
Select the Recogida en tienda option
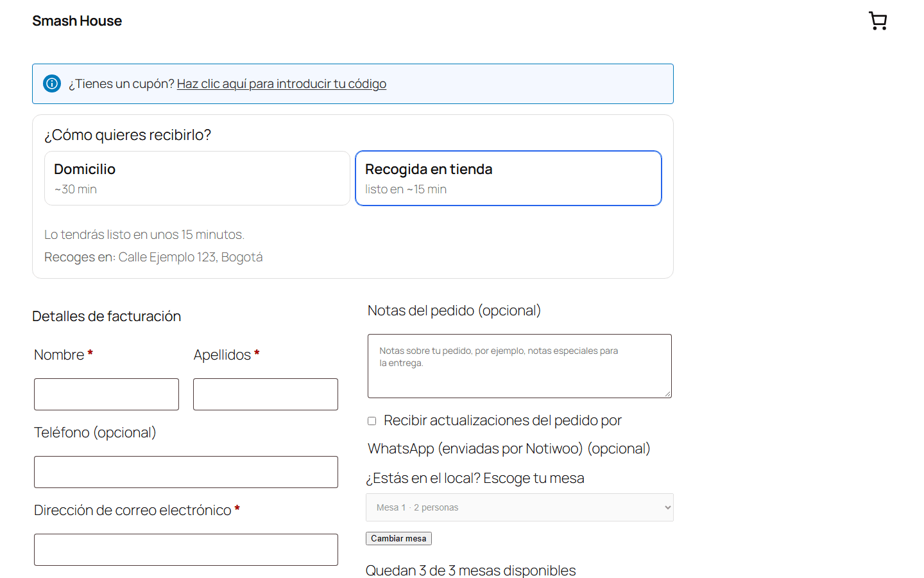click(x=508, y=179)
